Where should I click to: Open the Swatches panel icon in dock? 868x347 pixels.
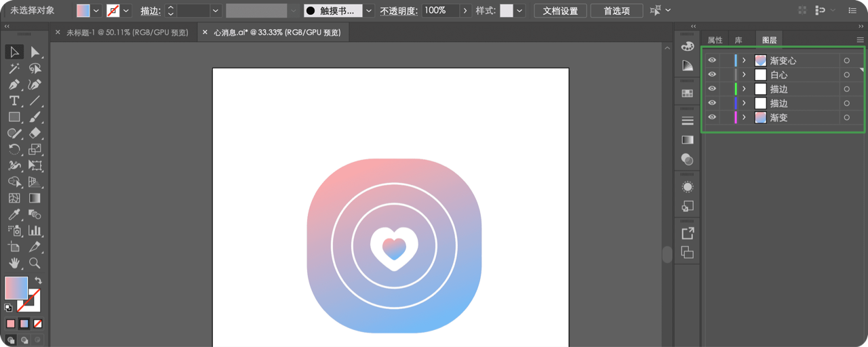[688, 93]
